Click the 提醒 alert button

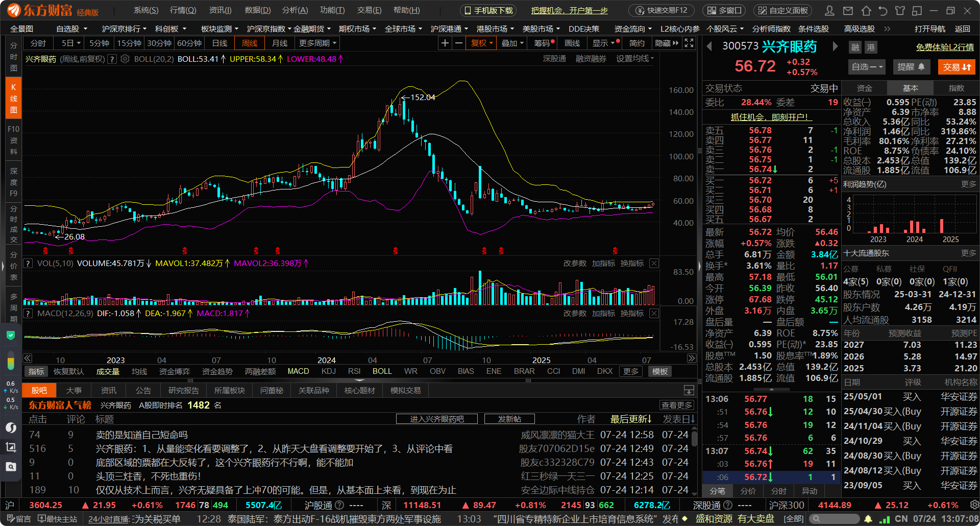[911, 67]
